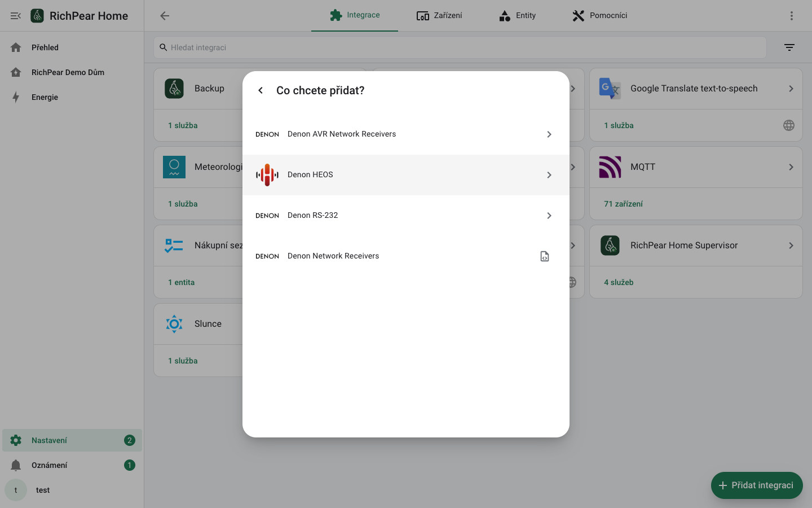Viewport: 812px width, 508px height.
Task: Open Energie in the sidebar
Action: tap(72, 97)
